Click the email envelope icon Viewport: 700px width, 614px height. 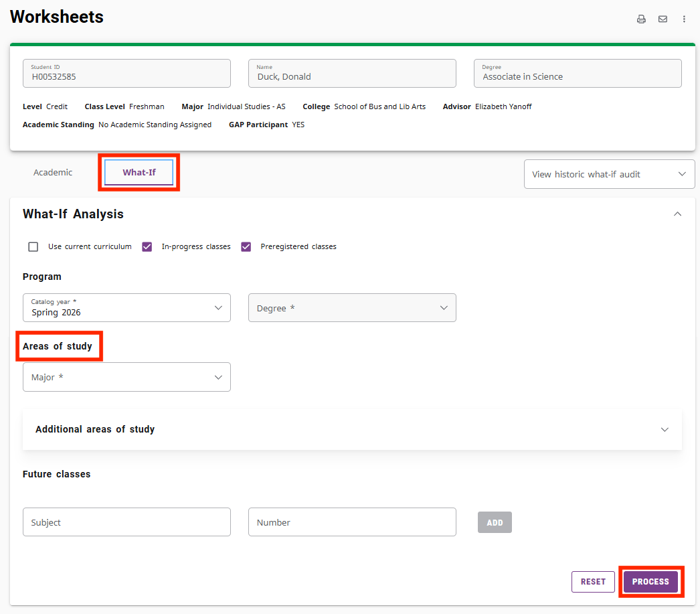pyautogui.click(x=663, y=19)
